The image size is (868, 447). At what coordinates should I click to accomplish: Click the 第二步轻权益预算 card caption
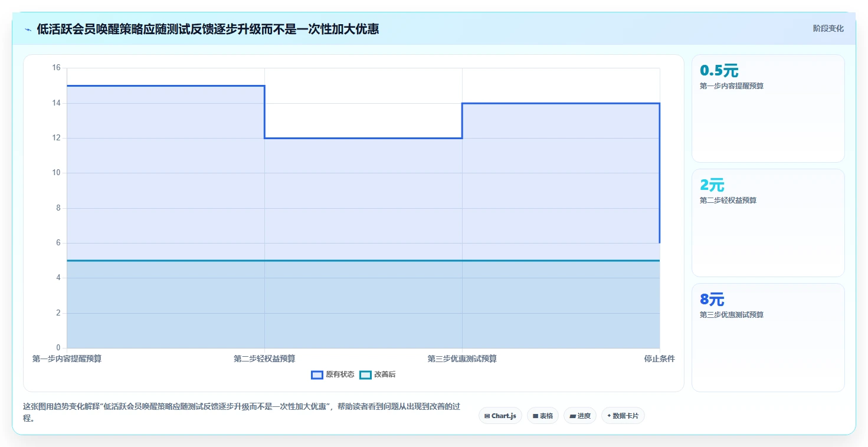click(728, 201)
